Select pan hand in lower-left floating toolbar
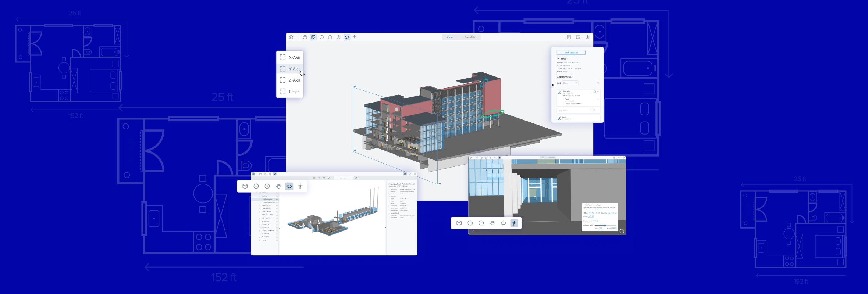Screen dimensions: 868x294 click(278, 186)
